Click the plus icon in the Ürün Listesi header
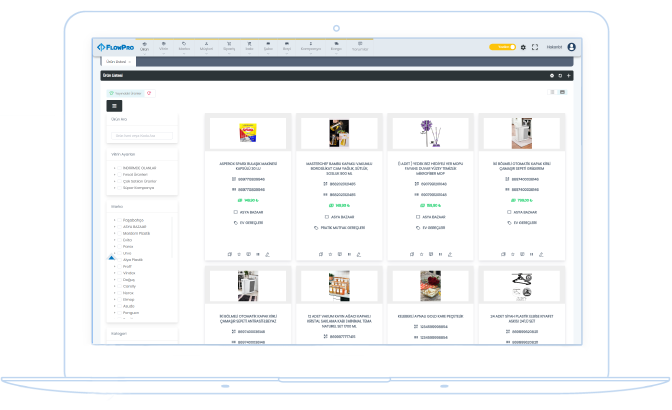This screenshot has width=672, height=410. pos(569,75)
